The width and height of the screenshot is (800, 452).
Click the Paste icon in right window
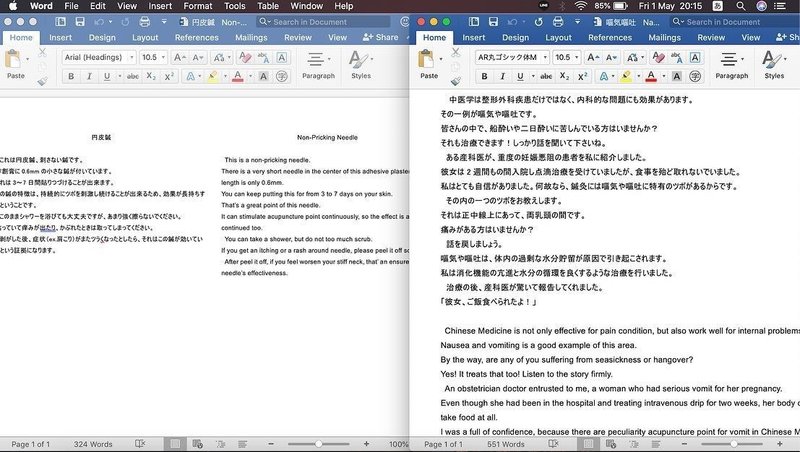coord(426,60)
